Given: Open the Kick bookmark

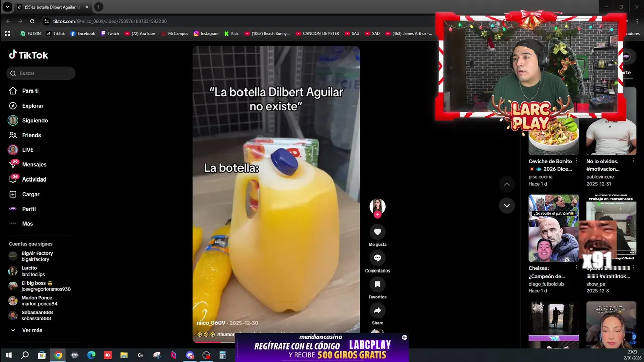Looking at the screenshot, I should [231, 34].
